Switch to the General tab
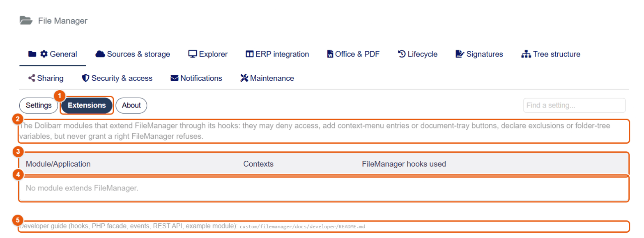The width and height of the screenshot is (644, 238). 53,54
